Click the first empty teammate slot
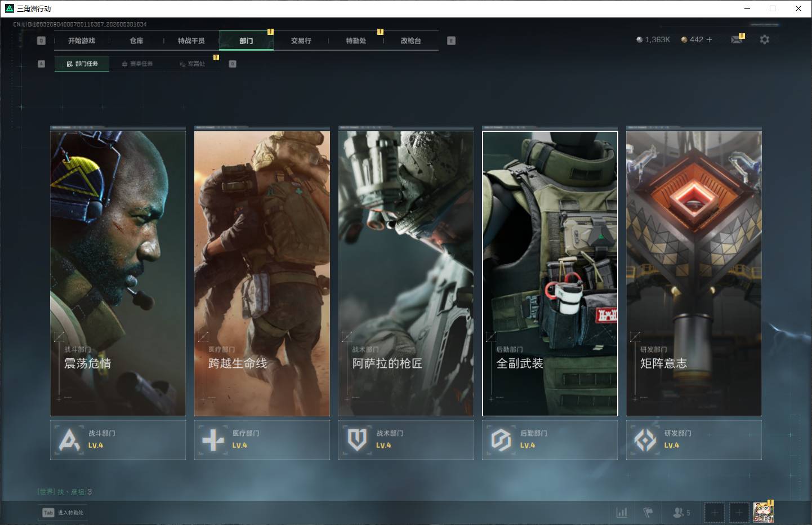Viewport: 812px width, 525px height. click(715, 513)
